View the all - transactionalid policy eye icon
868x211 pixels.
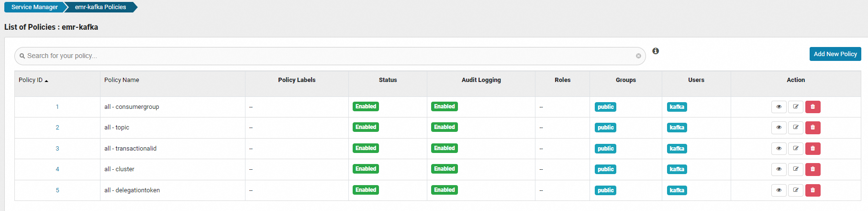click(x=779, y=149)
